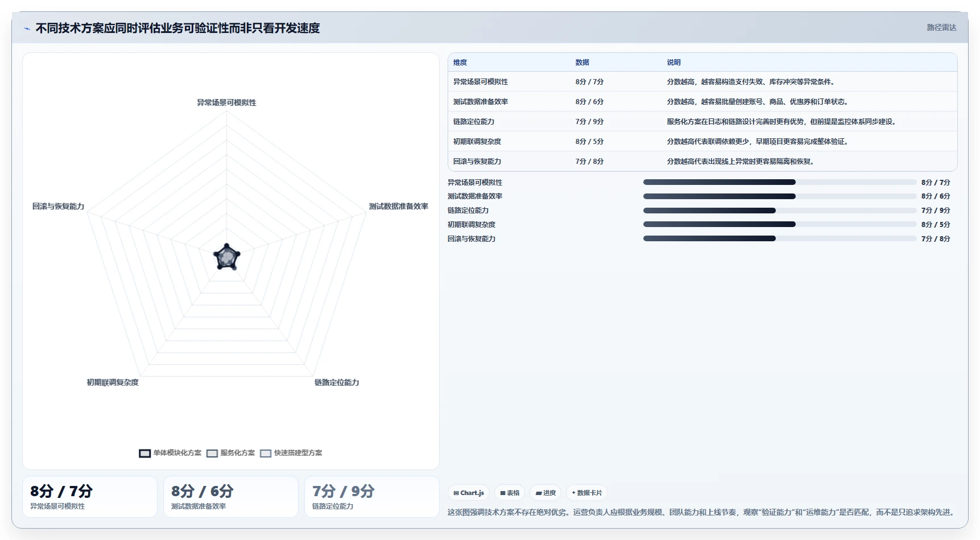Viewport: 980px width, 540px height.
Task: Click the radar axis label 异常场景可模拟性
Action: point(226,103)
